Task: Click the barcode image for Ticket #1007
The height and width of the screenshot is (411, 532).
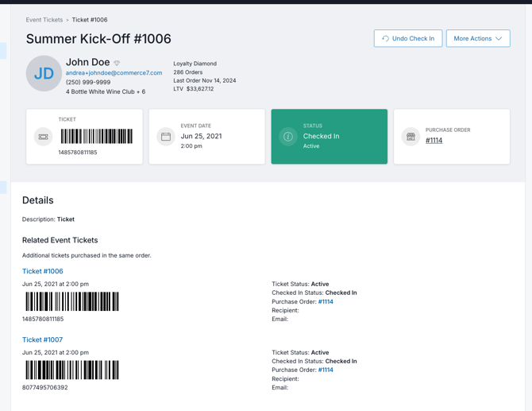Action: 72,370
